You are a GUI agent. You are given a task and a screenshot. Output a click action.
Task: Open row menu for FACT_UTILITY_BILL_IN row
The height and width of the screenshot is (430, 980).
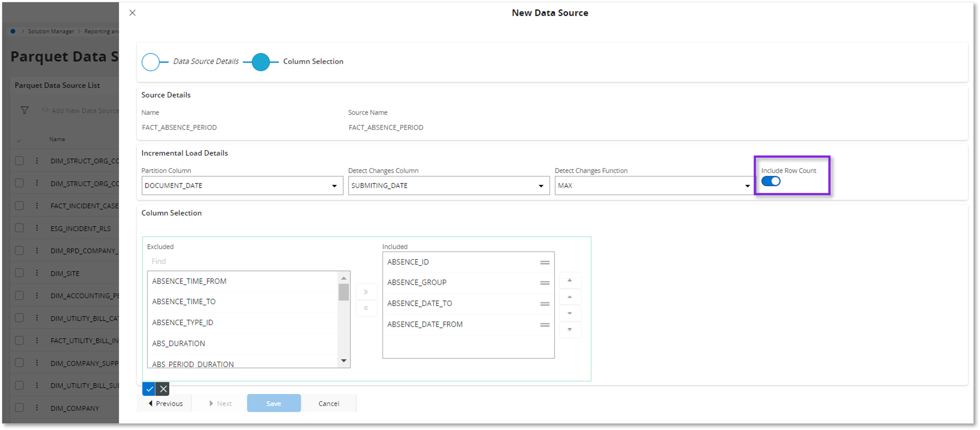[x=37, y=340]
